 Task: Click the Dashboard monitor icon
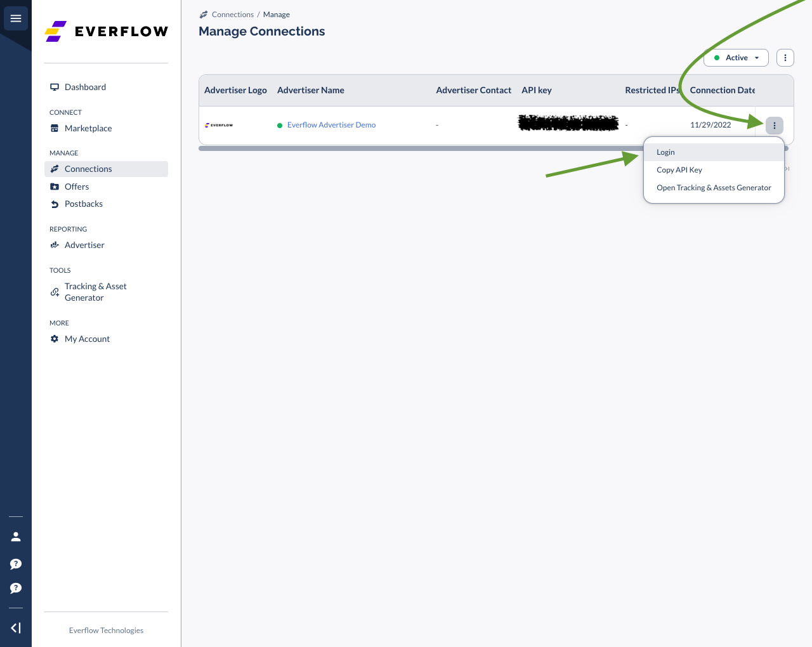(x=55, y=87)
